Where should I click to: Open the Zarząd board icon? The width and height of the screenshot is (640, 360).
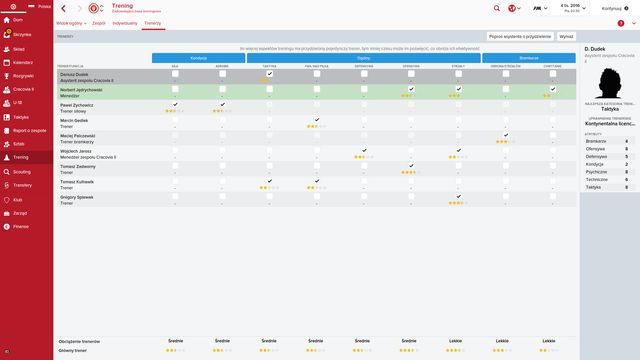click(7, 213)
